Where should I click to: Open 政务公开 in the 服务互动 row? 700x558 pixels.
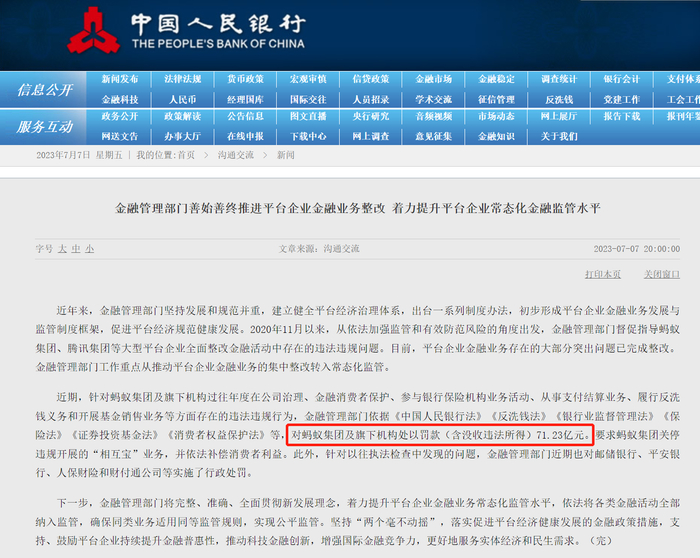[120, 117]
